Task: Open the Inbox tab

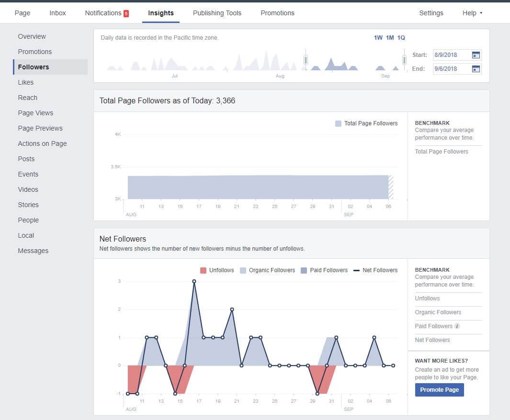Action: 57,13
